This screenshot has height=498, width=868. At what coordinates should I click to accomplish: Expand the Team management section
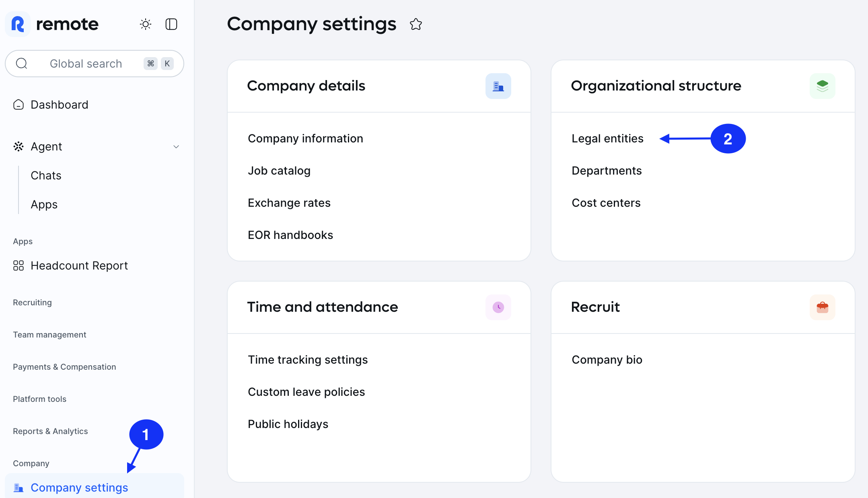coord(49,335)
